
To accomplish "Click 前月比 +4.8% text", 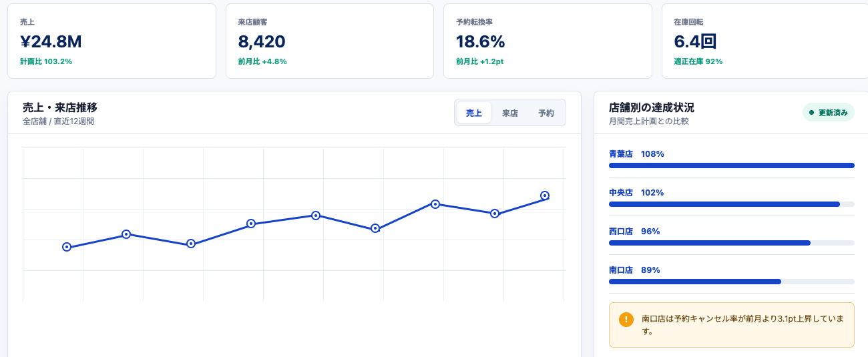I will [x=262, y=61].
